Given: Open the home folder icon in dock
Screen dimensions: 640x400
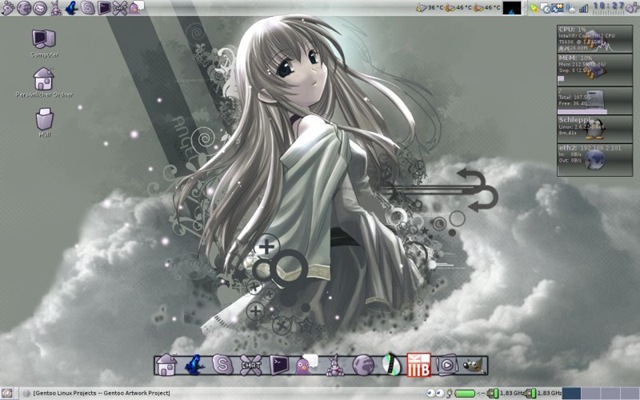Looking at the screenshot, I should click(166, 365).
